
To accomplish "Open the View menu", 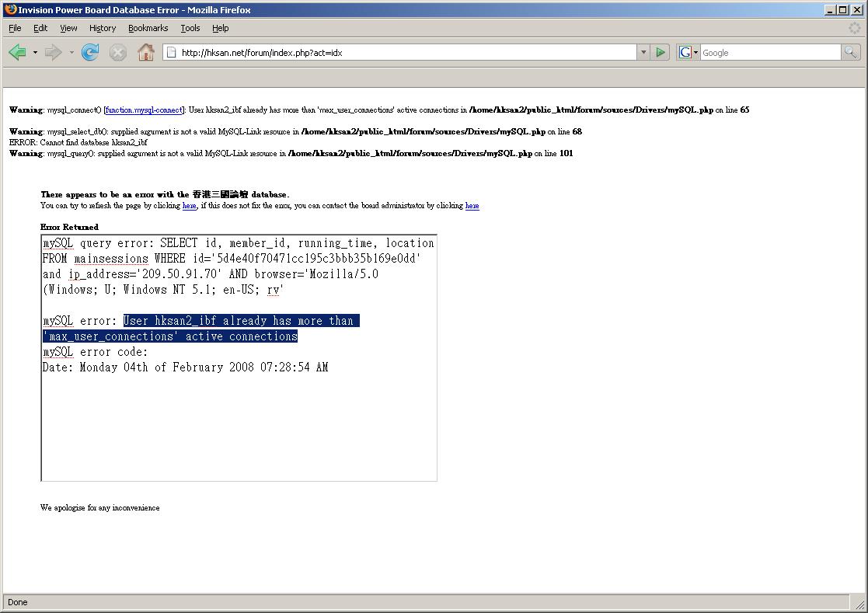I will pyautogui.click(x=68, y=28).
